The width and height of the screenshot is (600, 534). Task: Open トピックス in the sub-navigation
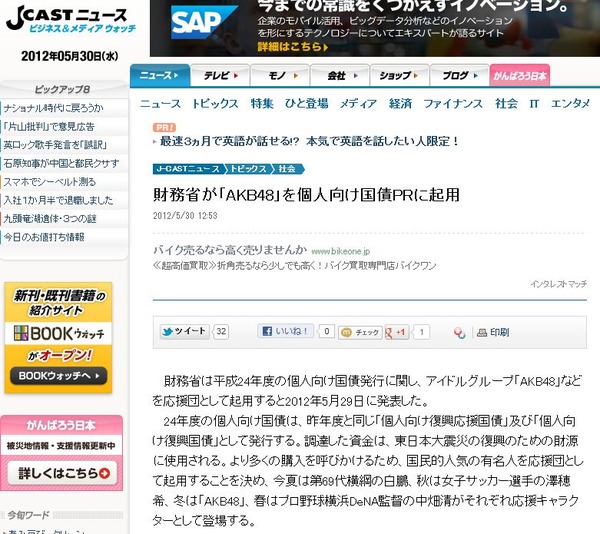[x=215, y=104]
